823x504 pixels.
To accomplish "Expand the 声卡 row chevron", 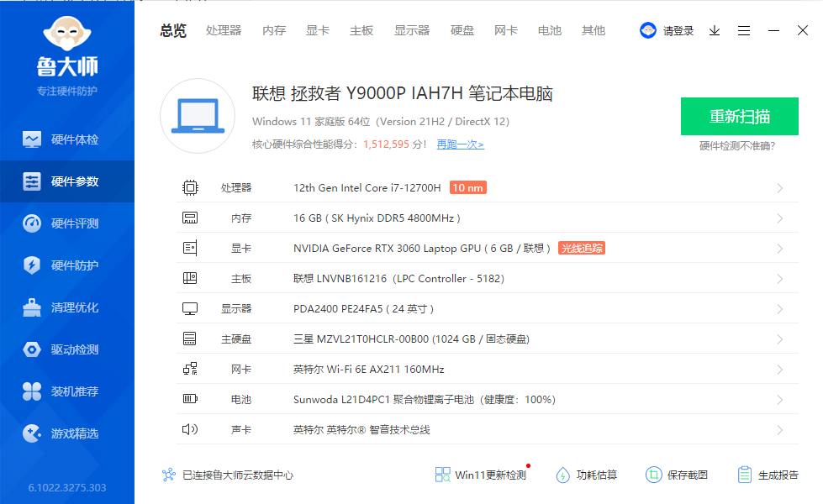I will [x=780, y=430].
